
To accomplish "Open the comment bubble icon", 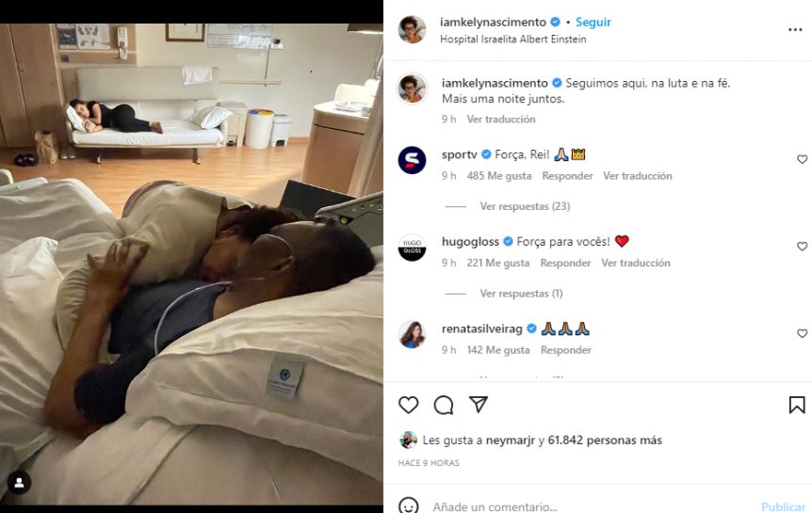I will 444,405.
